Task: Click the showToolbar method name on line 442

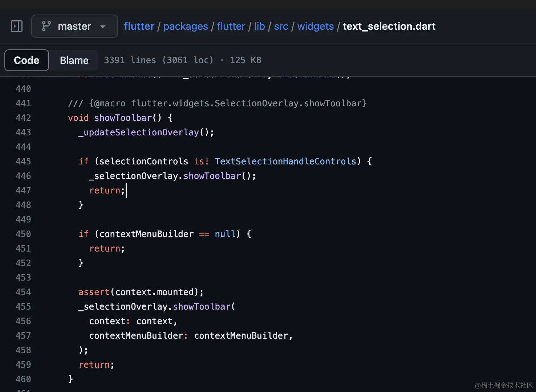Action: click(123, 118)
